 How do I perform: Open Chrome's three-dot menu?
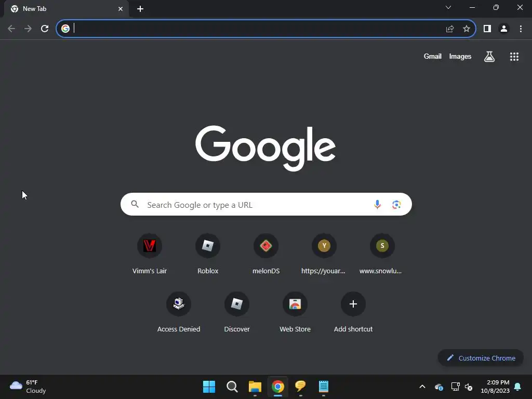[521, 29]
